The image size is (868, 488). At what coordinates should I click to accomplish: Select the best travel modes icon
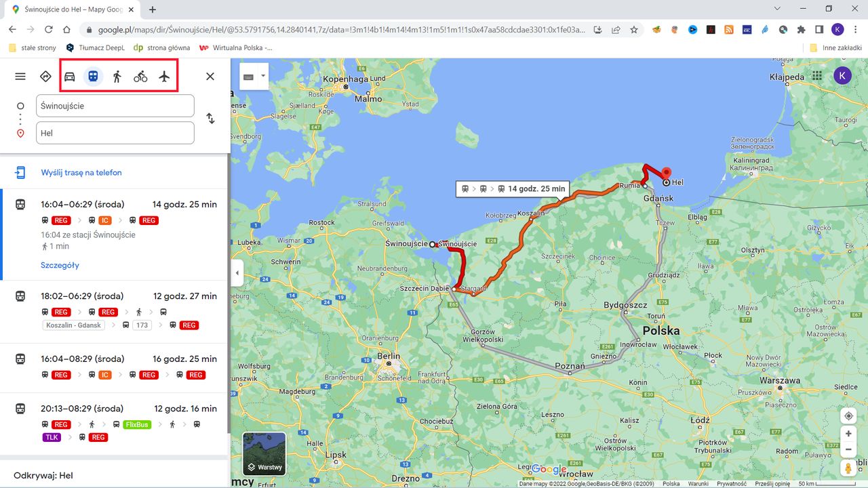pyautogui.click(x=45, y=76)
